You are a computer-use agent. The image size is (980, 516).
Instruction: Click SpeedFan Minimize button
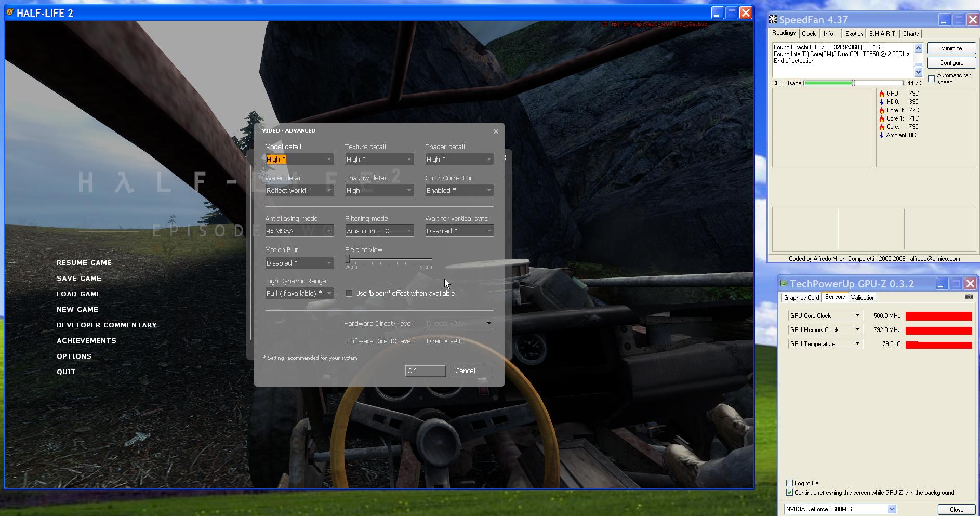[951, 48]
